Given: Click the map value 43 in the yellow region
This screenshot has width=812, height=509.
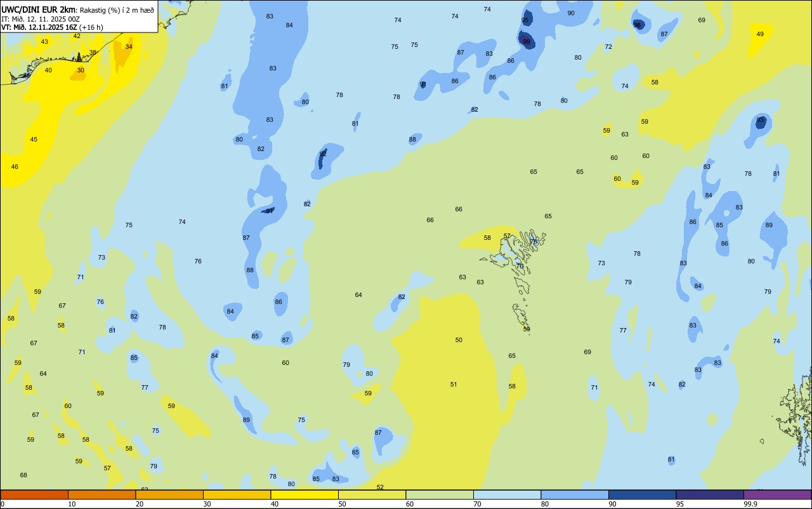Looking at the screenshot, I should pyautogui.click(x=44, y=42).
